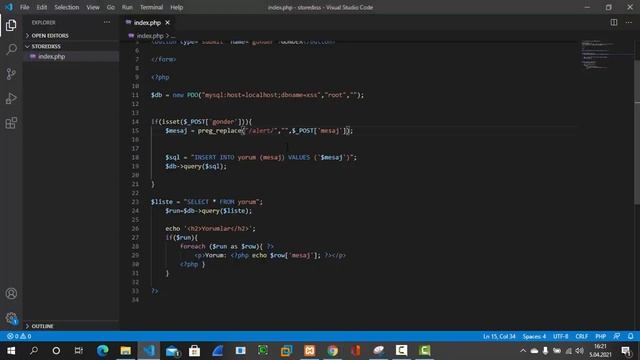Click the Split Editor icon
Viewport: 640px width, 360px height.
[x=613, y=22]
